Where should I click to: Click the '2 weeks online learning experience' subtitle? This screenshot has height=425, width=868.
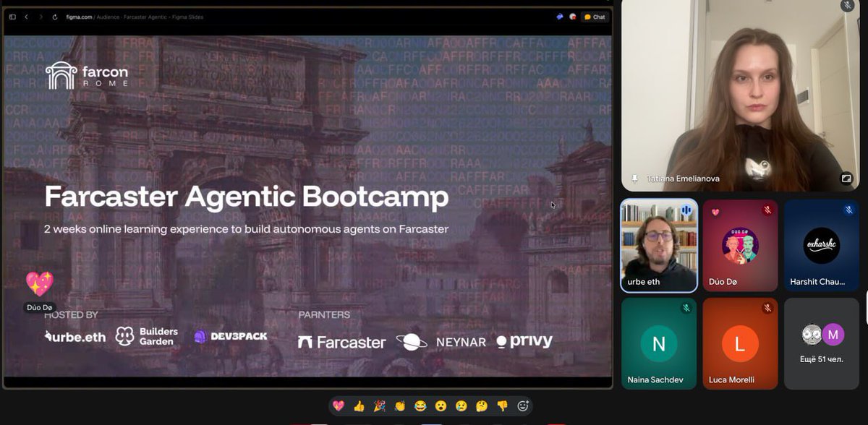[x=247, y=229]
